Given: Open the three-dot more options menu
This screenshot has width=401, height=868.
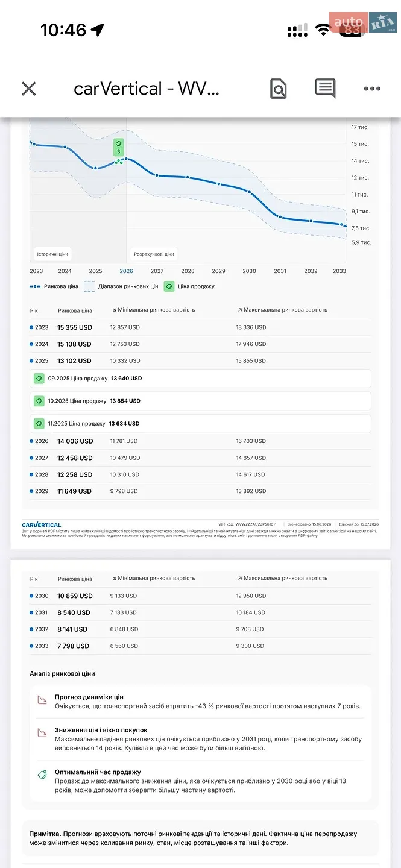Looking at the screenshot, I should [372, 89].
